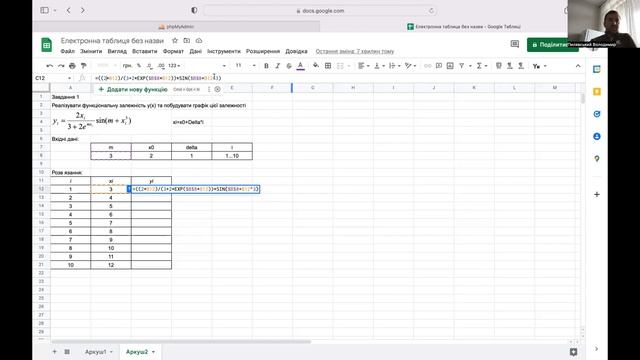Open the Вигляд menu
Viewport: 640px width, 360px height.
117,51
